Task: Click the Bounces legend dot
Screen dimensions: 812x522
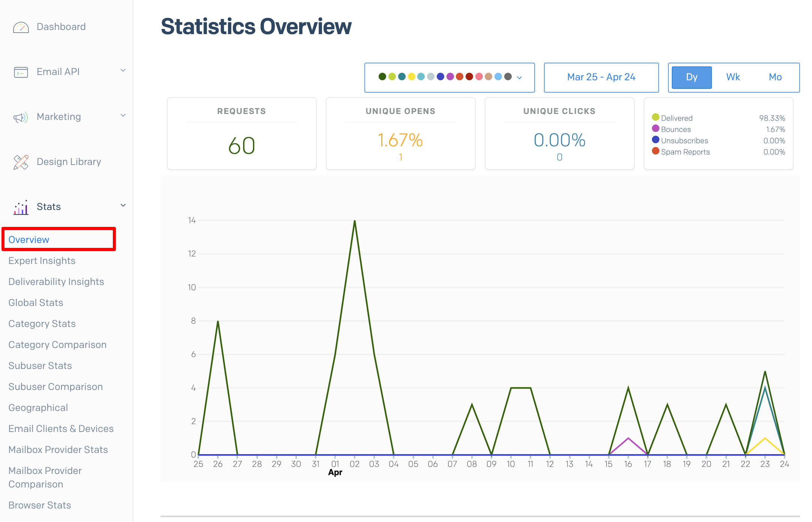Action: (x=656, y=129)
